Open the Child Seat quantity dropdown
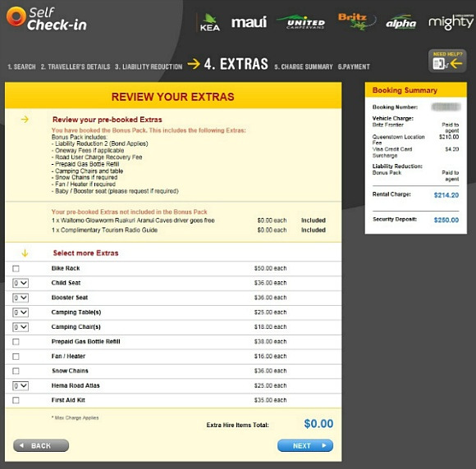The image size is (476, 469). (x=21, y=283)
